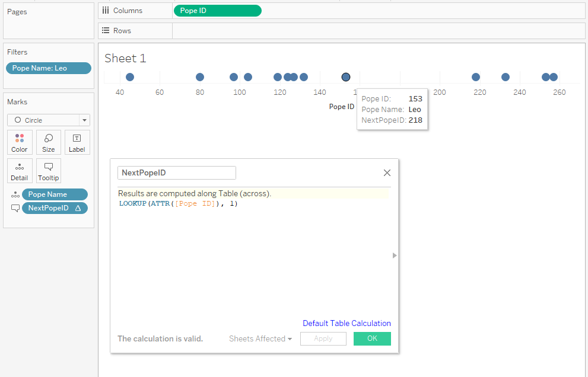
Task: Open the Detail marks card
Action: click(20, 171)
